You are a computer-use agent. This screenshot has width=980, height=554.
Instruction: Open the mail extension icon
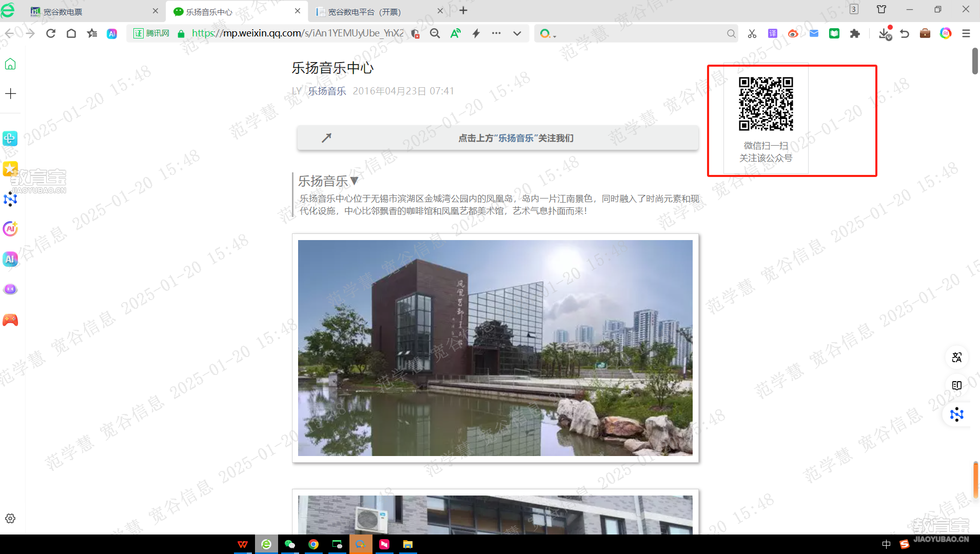point(814,33)
